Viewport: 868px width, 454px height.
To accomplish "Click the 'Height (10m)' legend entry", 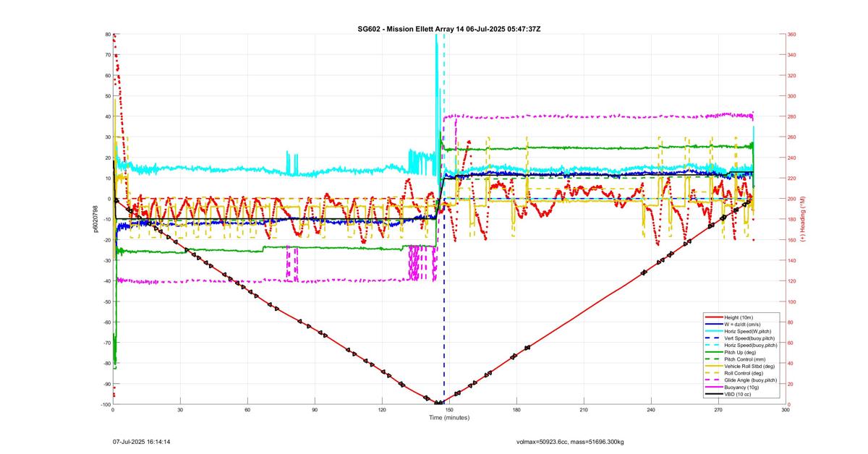I will coord(739,317).
